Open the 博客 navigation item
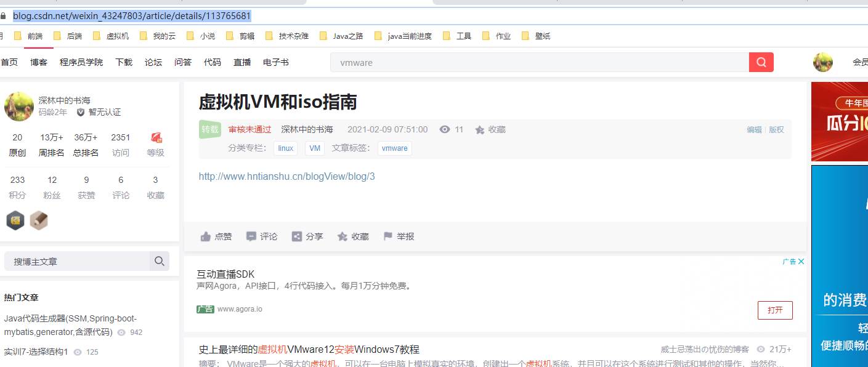Screen dimensions: 868x367 coord(39,62)
